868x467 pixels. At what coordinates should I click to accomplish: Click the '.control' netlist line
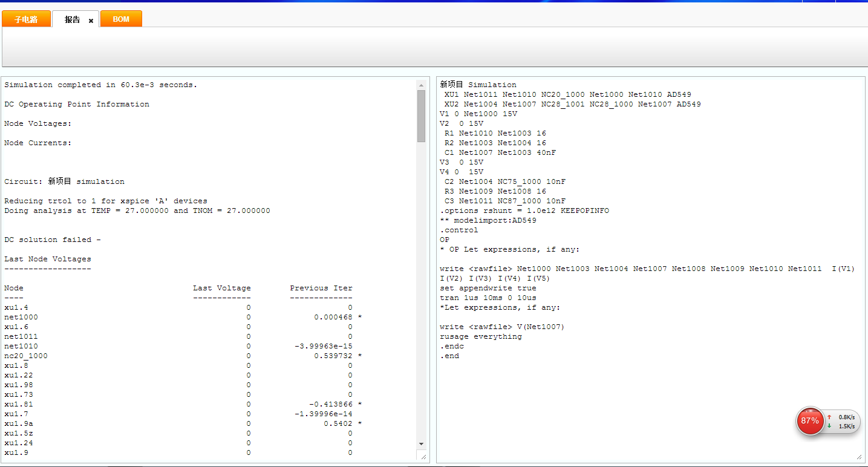[x=459, y=230]
